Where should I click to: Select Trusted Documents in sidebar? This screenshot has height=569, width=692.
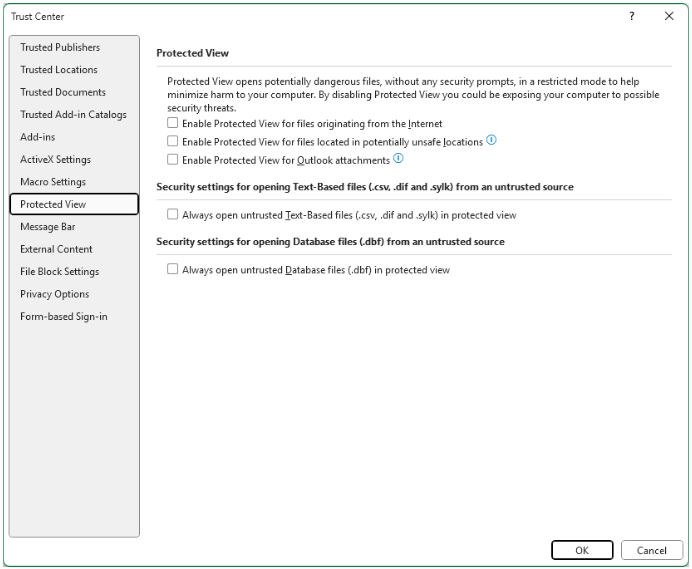click(63, 92)
